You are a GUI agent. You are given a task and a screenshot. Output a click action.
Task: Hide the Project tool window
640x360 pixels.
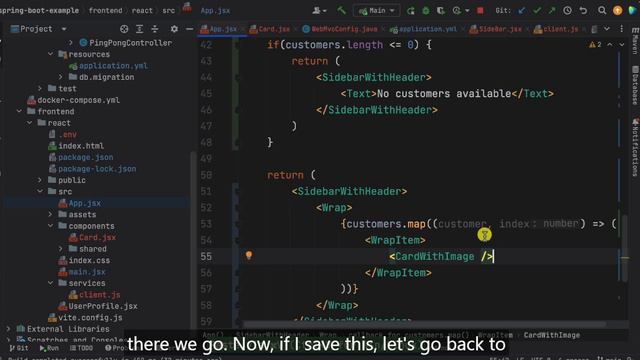click(x=189, y=29)
